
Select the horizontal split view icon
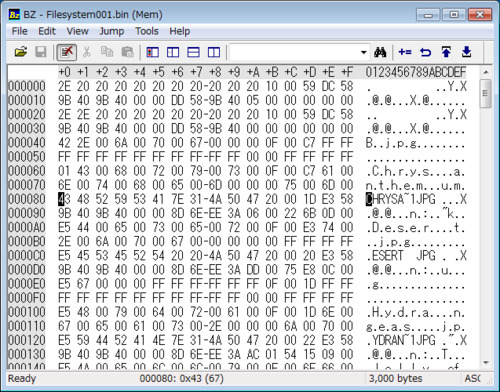[x=193, y=52]
